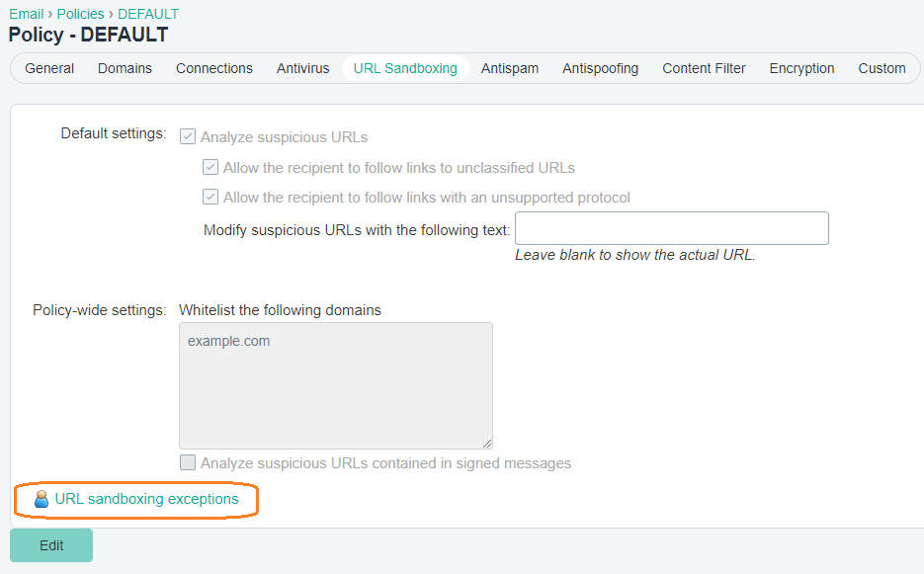924x574 pixels.
Task: Enable following links to unclassified URLs
Action: point(210,167)
